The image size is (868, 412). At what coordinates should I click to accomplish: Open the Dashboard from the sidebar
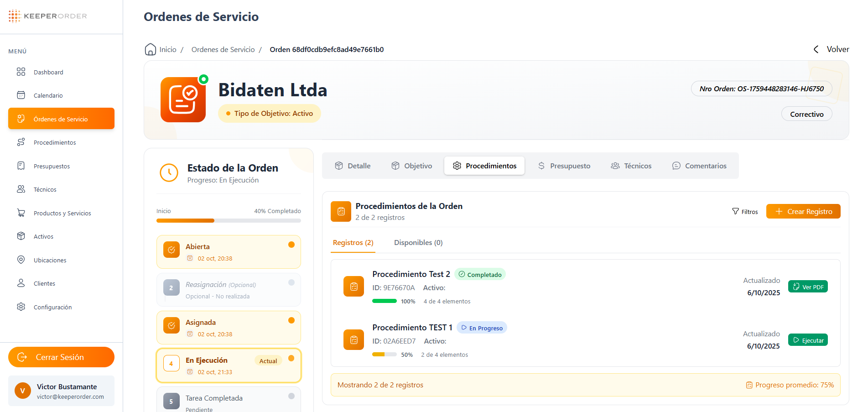49,72
